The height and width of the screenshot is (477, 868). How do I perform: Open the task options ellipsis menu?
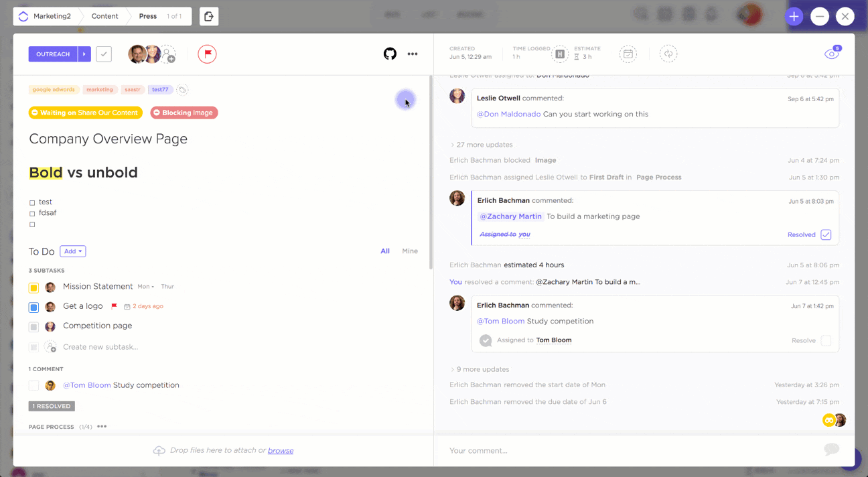point(413,54)
